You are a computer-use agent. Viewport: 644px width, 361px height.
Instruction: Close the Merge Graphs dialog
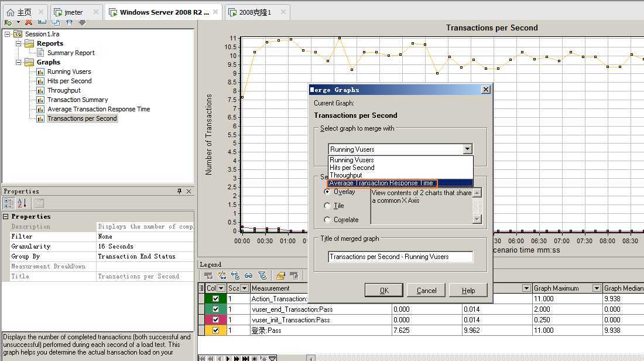coord(486,90)
